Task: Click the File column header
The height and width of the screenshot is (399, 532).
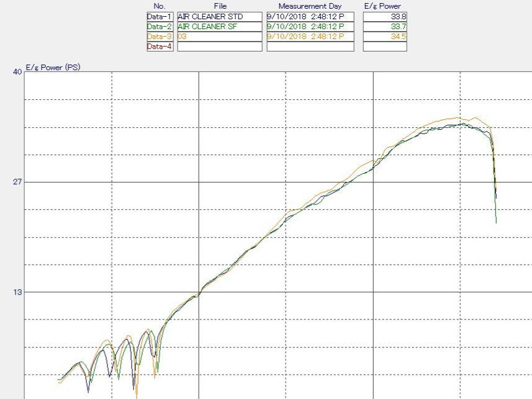Action: click(x=220, y=6)
